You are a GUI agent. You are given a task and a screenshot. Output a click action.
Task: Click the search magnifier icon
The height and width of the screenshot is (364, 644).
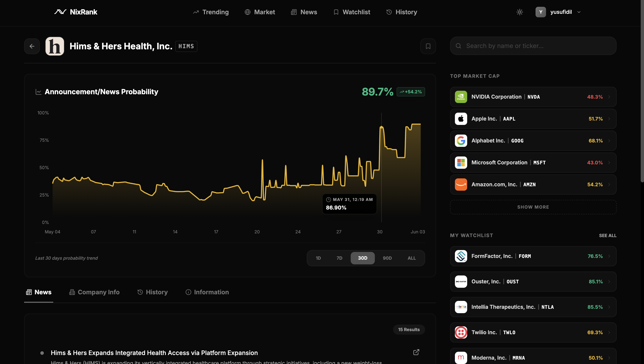458,46
